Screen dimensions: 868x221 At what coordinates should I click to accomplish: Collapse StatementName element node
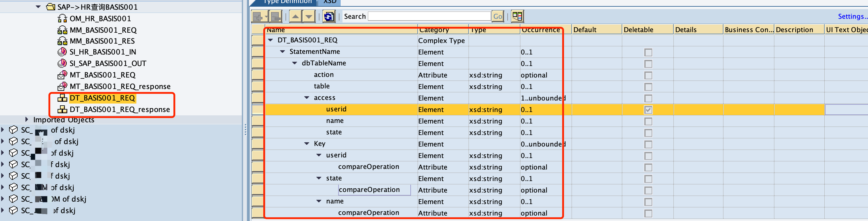click(282, 51)
